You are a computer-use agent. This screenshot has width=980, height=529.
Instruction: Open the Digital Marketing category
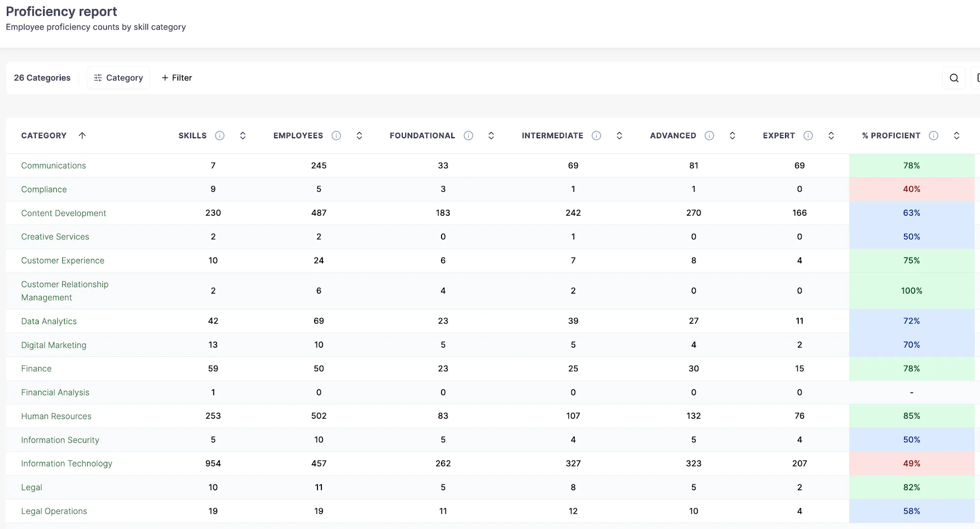pyautogui.click(x=53, y=345)
